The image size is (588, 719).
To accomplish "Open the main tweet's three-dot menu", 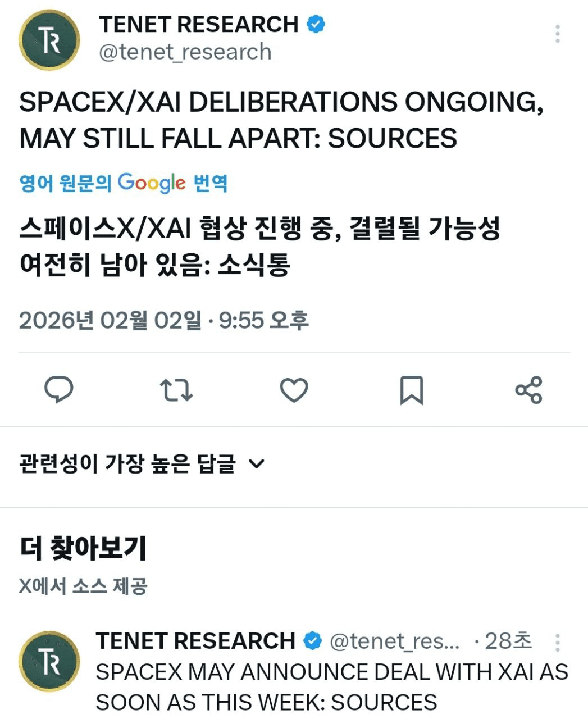I will coord(557,34).
